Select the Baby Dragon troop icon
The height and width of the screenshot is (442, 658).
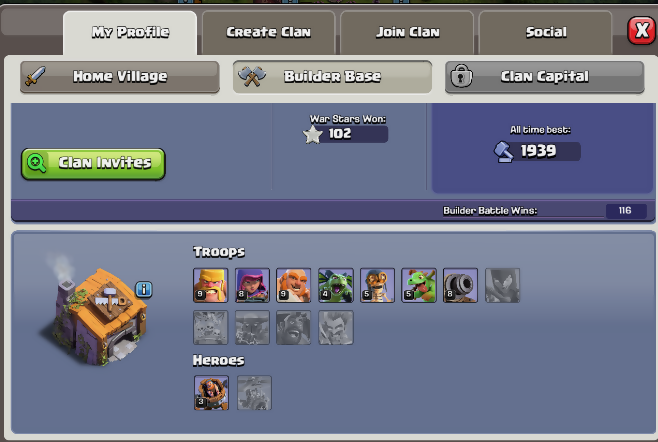coord(419,285)
